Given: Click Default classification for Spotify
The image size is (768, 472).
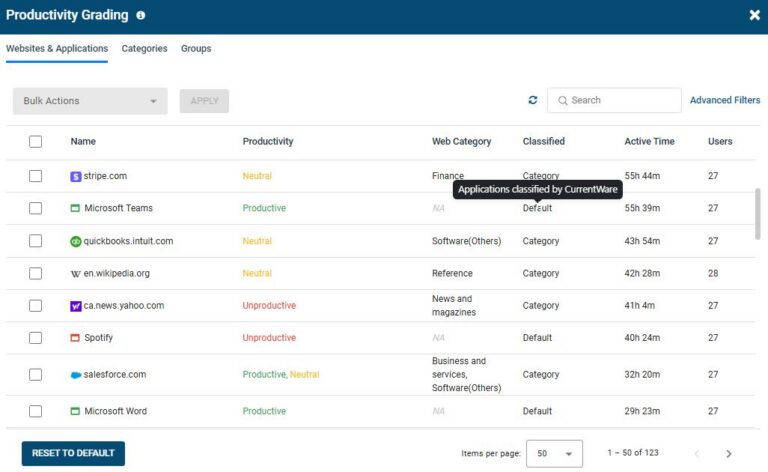Looking at the screenshot, I should tap(537, 338).
